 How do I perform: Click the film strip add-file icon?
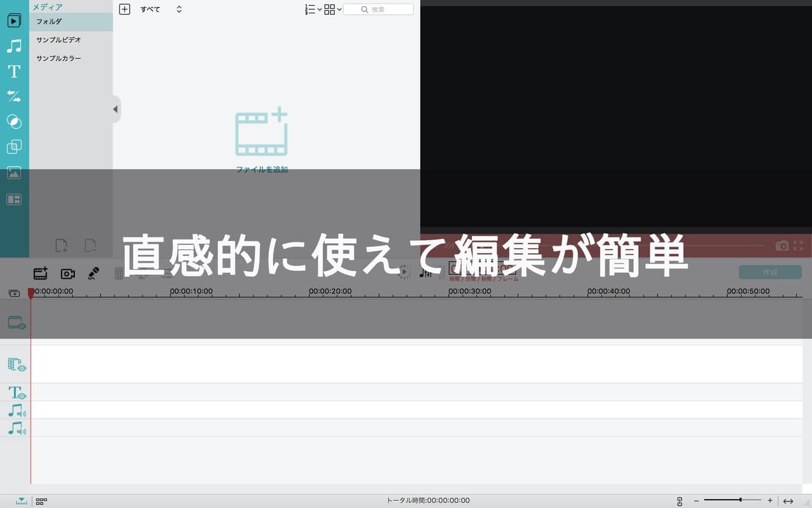pos(261,131)
